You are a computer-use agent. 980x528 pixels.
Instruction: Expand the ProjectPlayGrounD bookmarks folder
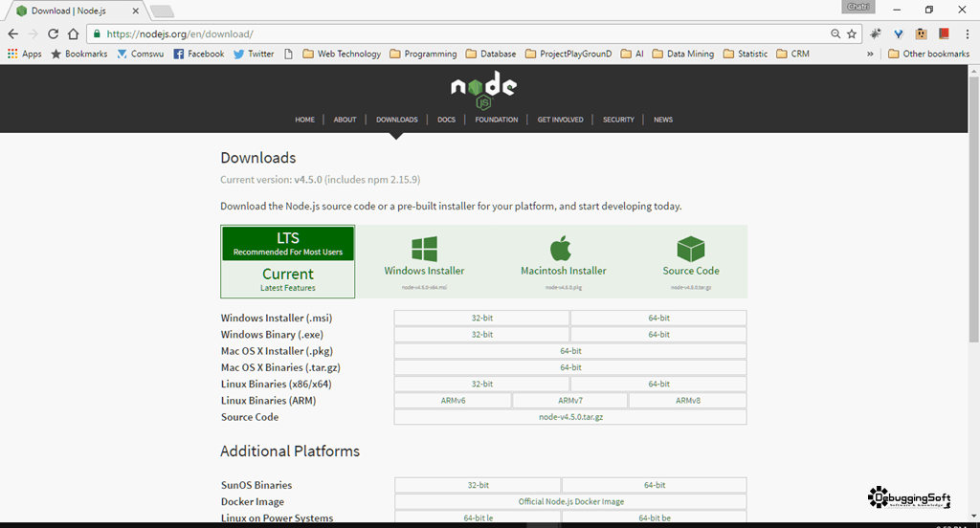tap(568, 54)
